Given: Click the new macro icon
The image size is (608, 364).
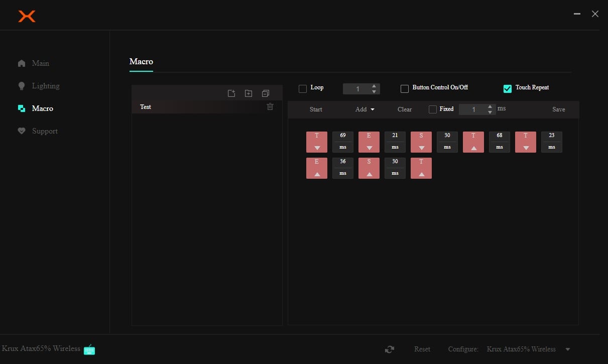Looking at the screenshot, I should 231,93.
